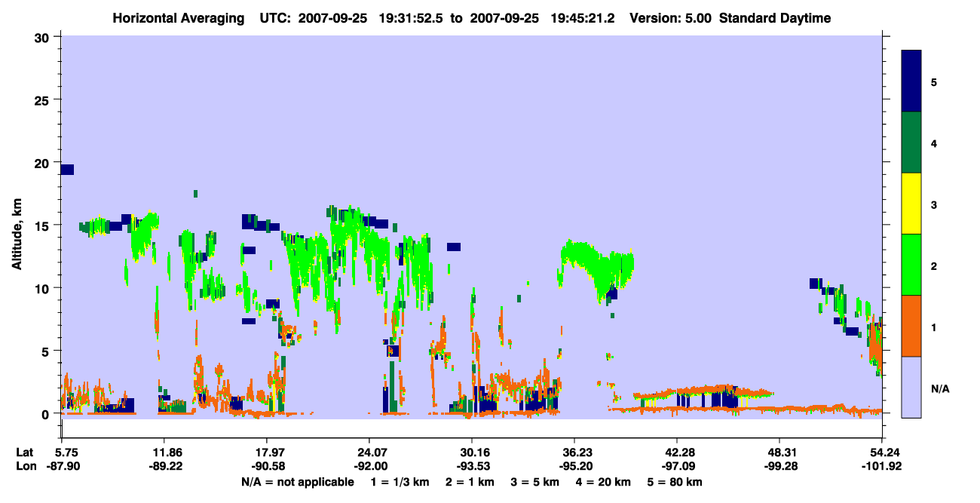
Task: Click latitude value '36.23'
Action: (574, 452)
